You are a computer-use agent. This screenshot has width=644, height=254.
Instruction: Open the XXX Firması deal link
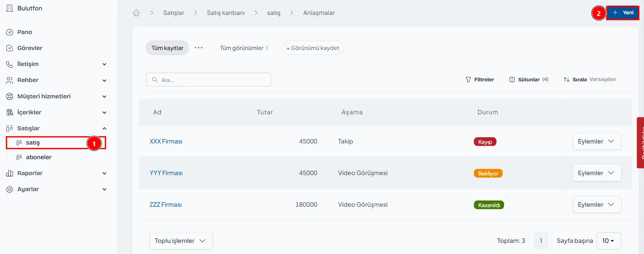[166, 141]
